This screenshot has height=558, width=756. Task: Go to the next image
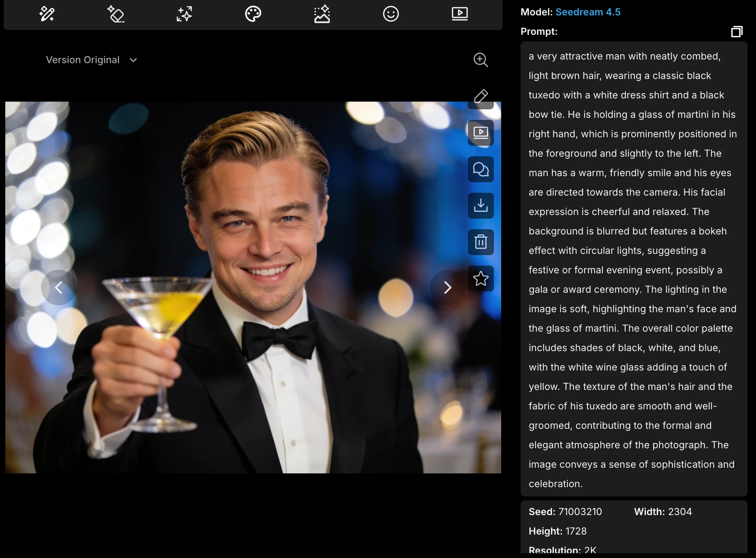447,288
